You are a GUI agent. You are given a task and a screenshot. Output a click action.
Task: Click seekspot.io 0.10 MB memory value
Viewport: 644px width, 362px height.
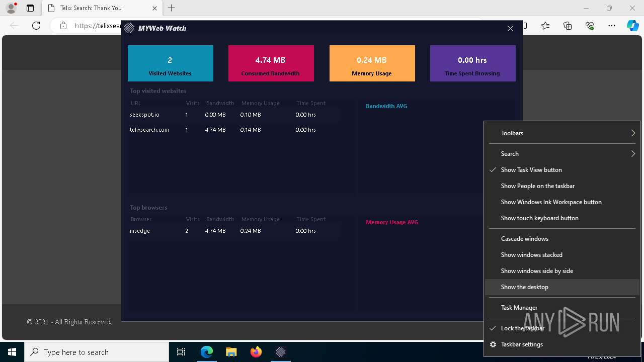pyautogui.click(x=251, y=115)
